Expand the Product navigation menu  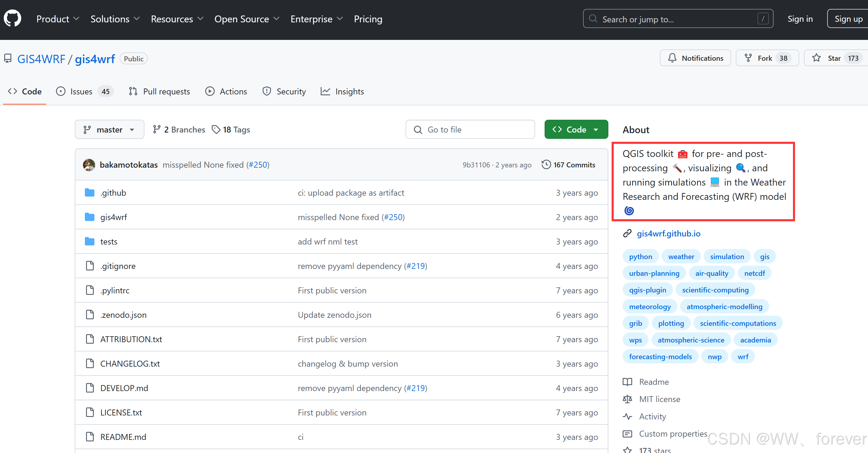pos(58,19)
